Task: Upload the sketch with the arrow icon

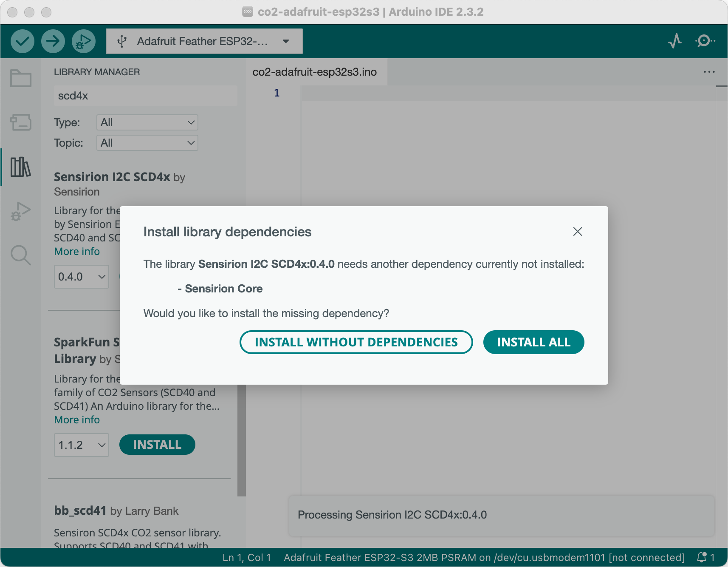Action: (x=53, y=41)
